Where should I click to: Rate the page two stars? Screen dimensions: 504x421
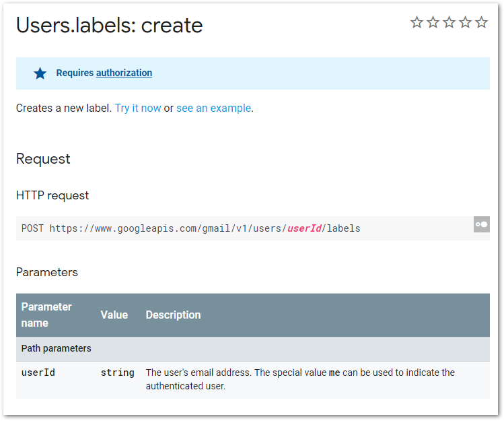(x=433, y=22)
